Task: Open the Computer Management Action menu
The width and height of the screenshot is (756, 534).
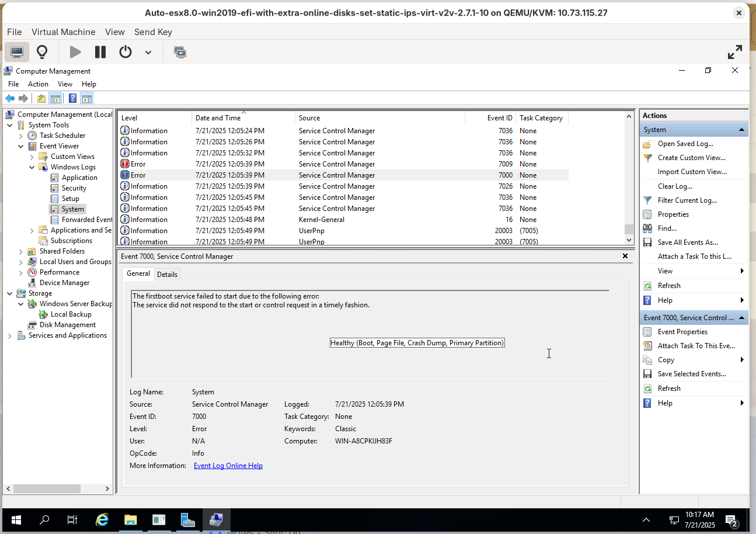Action: tap(38, 84)
